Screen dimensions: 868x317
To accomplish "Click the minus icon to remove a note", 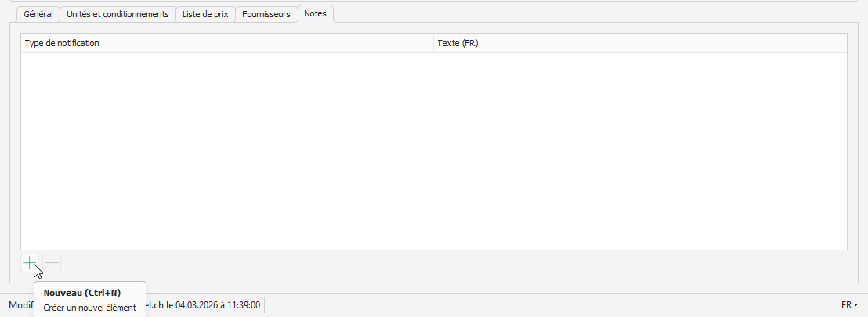I will [x=52, y=264].
